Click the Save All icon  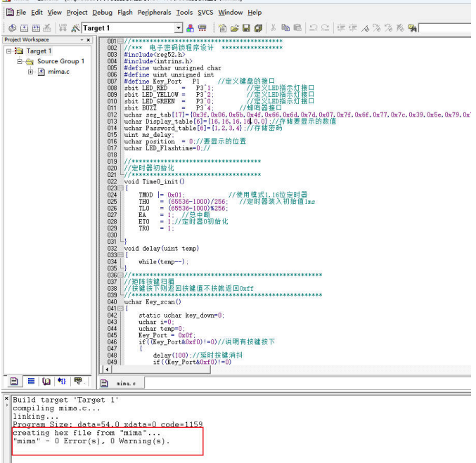coord(259,28)
